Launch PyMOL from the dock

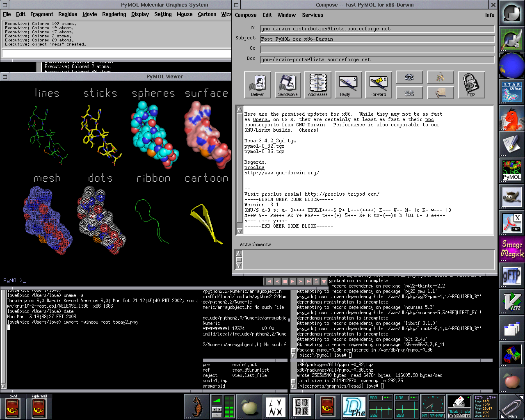pyautogui.click(x=511, y=171)
